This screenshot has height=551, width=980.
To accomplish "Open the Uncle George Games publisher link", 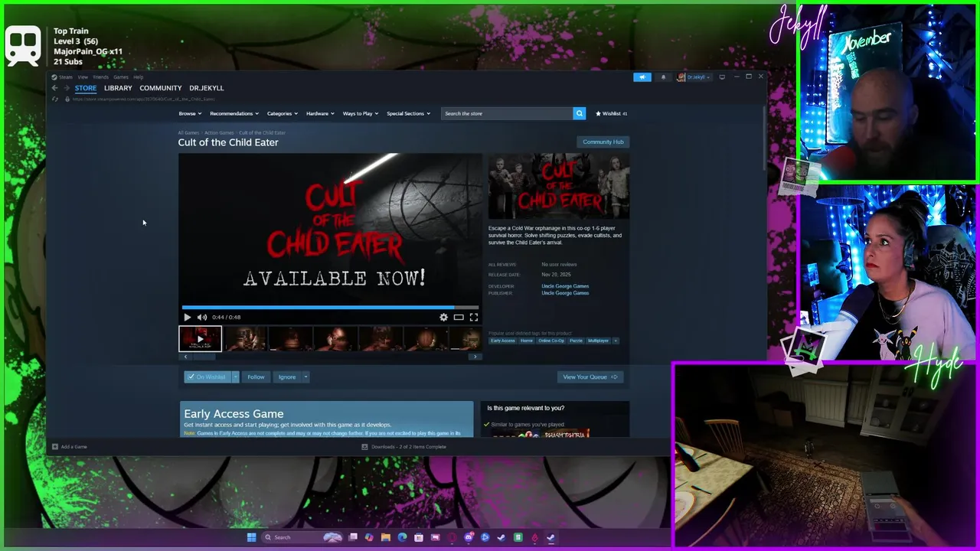I will coord(565,293).
